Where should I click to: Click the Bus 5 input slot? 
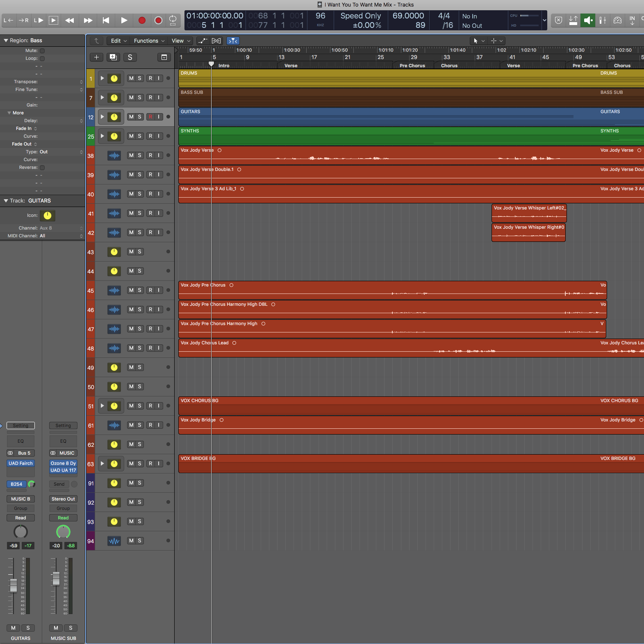point(25,453)
